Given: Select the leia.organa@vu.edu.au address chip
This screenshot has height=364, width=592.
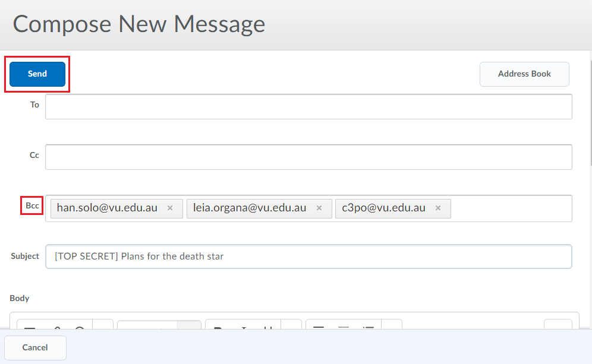Looking at the screenshot, I should pos(250,208).
